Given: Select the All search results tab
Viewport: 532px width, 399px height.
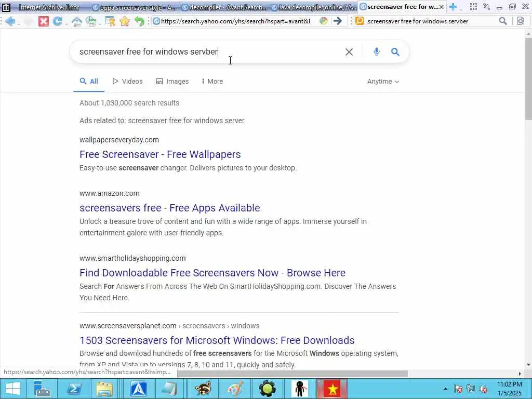Looking at the screenshot, I should [89, 82].
